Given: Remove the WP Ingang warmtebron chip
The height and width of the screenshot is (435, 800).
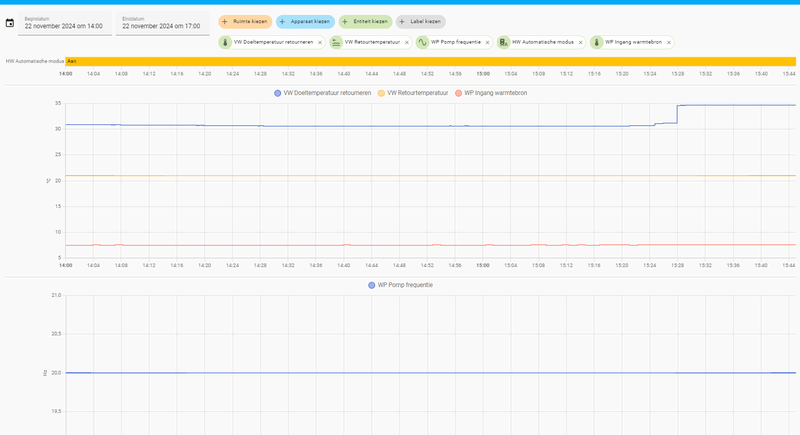Looking at the screenshot, I should tap(668, 42).
